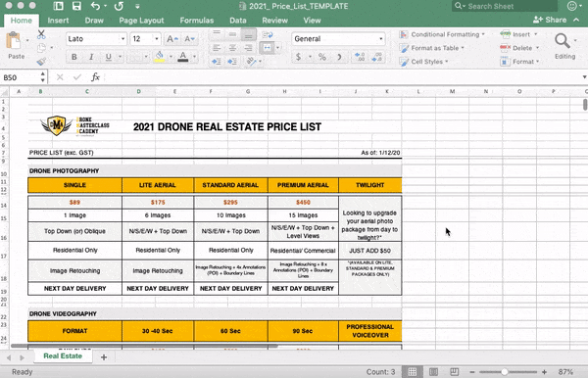Apply the yellow fill color bucket
This screenshot has height=378, width=588.
pyautogui.click(x=160, y=57)
